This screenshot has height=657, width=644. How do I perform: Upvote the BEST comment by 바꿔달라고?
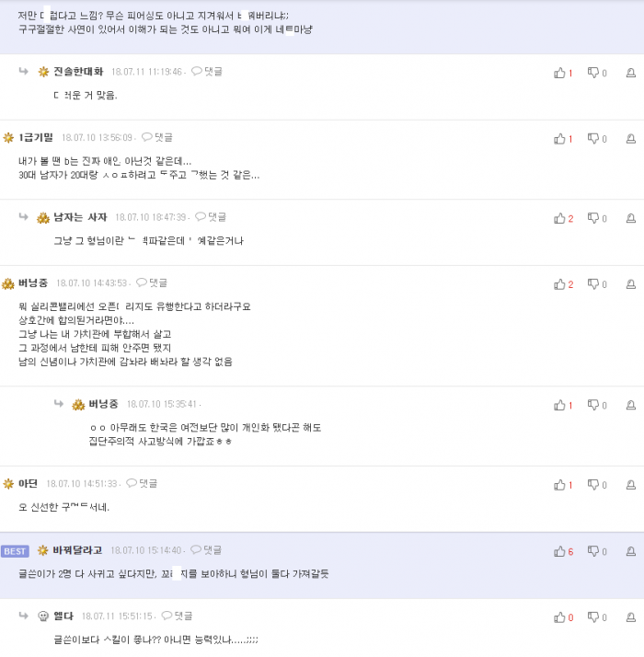[x=559, y=551]
